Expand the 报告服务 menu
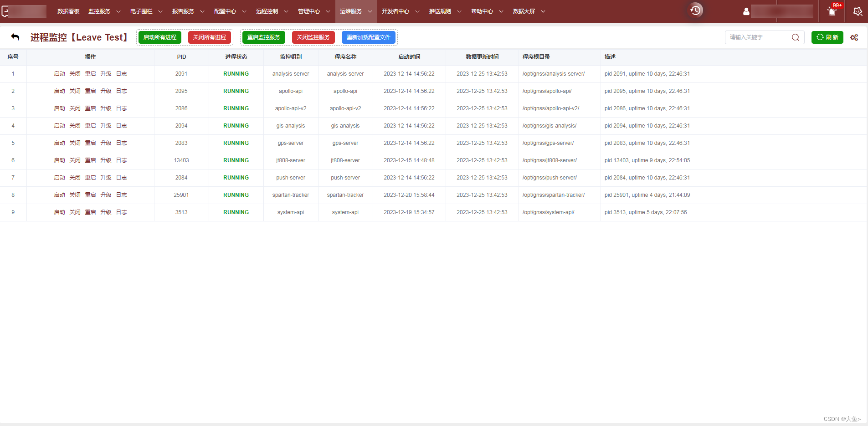The width and height of the screenshot is (868, 426). pos(188,11)
